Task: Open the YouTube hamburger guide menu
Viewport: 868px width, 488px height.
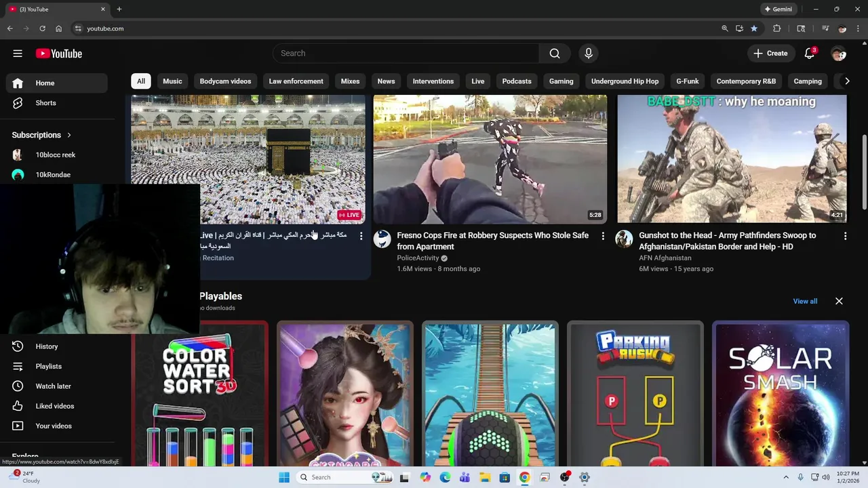Action: [x=18, y=54]
